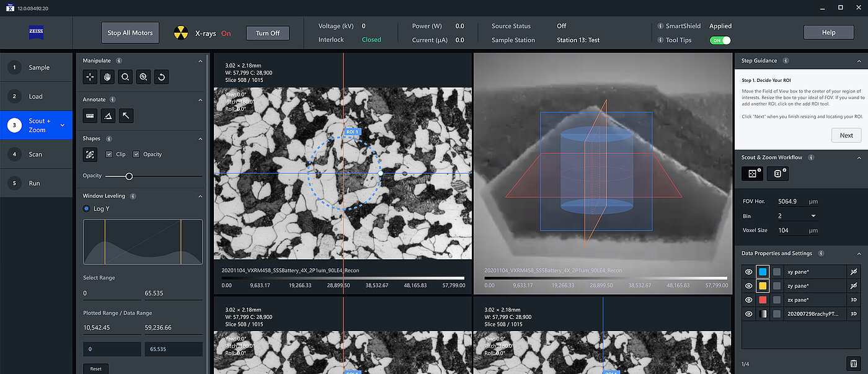
Task: Collapse the Window Leveling section
Action: pos(200,196)
